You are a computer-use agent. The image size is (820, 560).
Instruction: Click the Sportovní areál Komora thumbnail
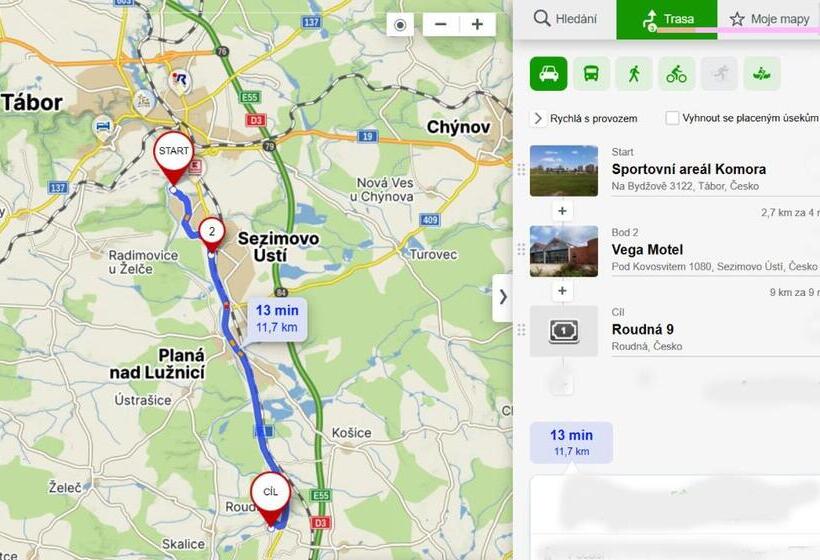[564, 171]
